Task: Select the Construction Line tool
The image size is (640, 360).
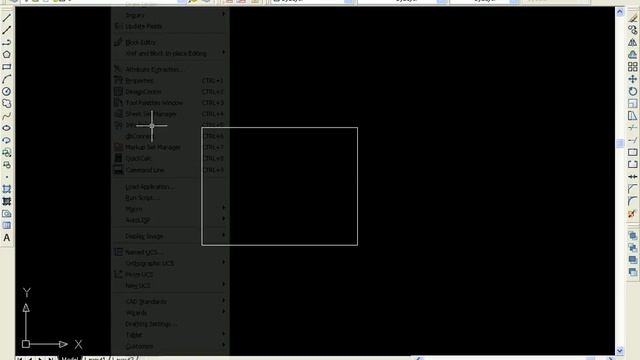Action: pyautogui.click(x=7, y=30)
